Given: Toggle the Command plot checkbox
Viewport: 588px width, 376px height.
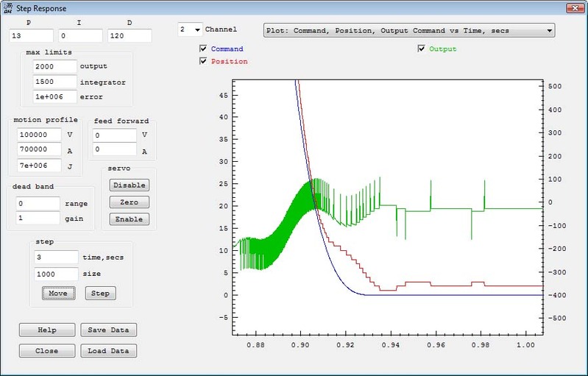Looking at the screenshot, I should (x=204, y=49).
